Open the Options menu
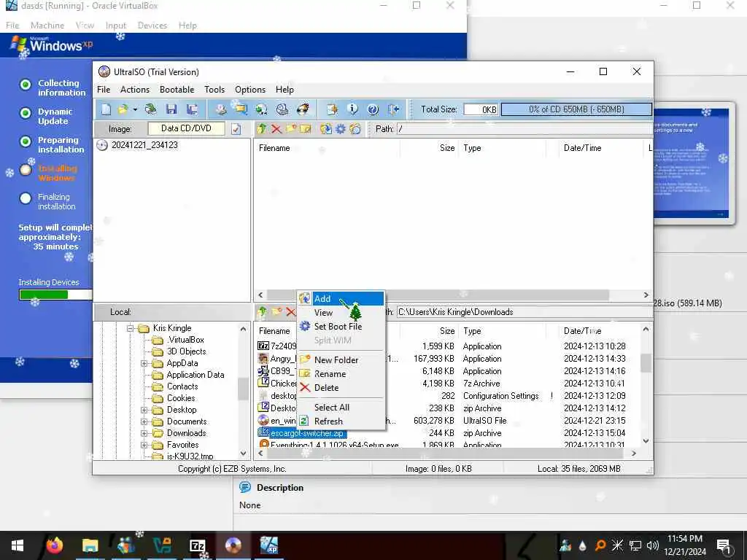 coord(250,90)
